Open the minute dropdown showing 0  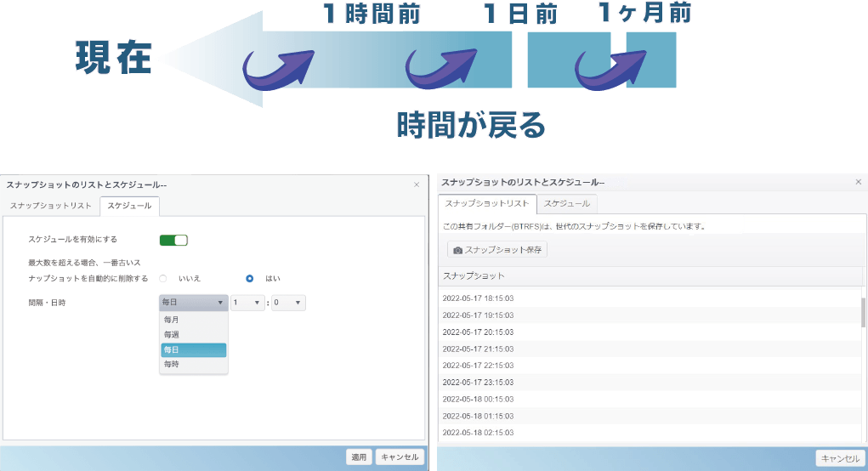[x=288, y=303]
